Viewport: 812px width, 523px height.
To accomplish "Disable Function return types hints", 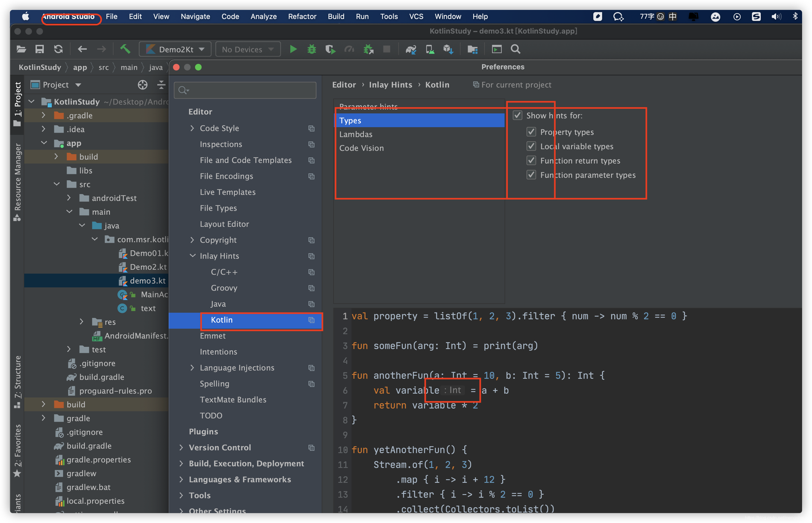I will [x=531, y=161].
